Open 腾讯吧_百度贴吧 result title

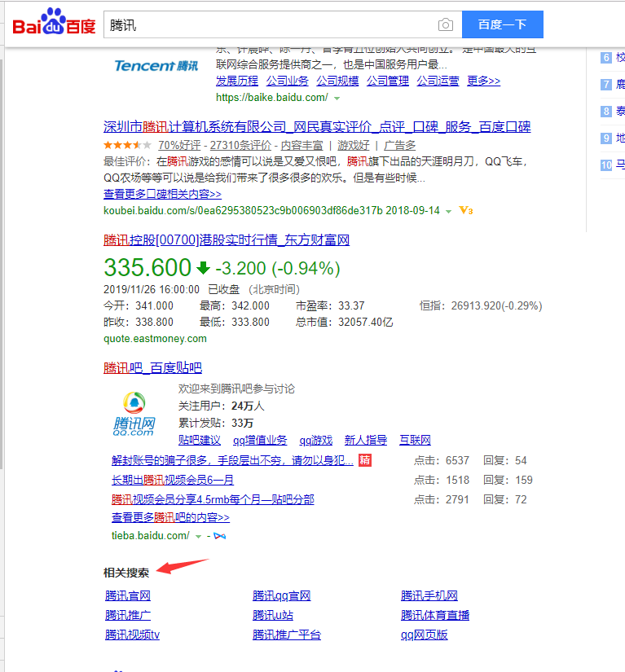pyautogui.click(x=152, y=367)
